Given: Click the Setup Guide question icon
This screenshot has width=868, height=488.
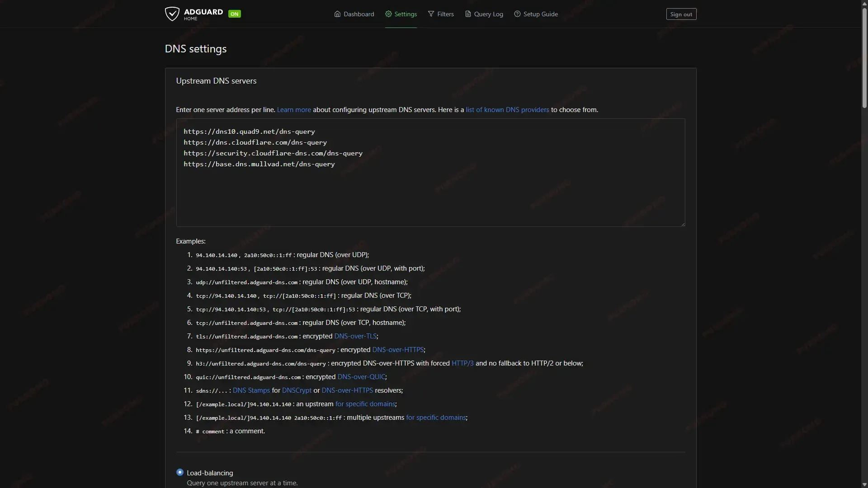Looking at the screenshot, I should pyautogui.click(x=517, y=14).
